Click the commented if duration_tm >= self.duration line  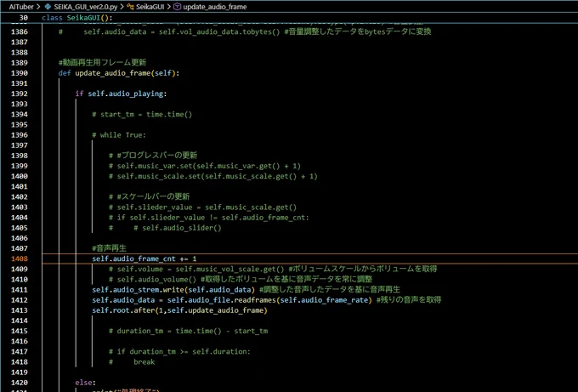click(179, 352)
